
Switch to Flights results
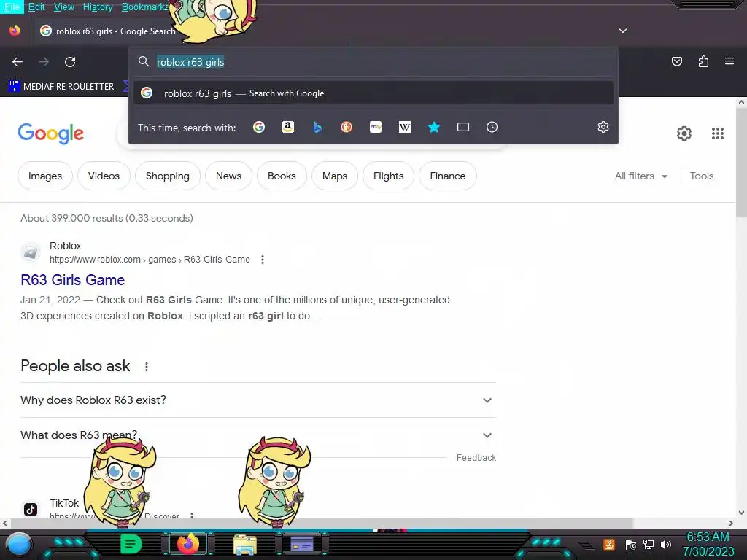pyautogui.click(x=388, y=176)
